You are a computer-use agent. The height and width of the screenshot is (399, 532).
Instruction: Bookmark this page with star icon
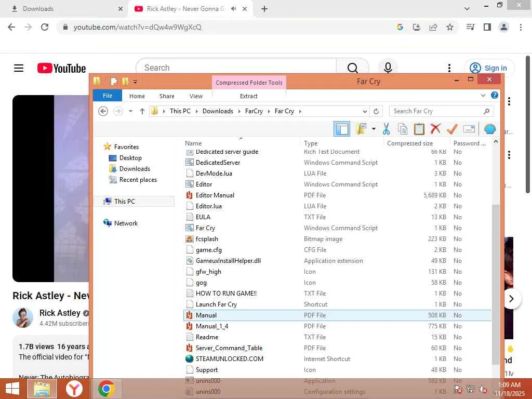point(449,27)
